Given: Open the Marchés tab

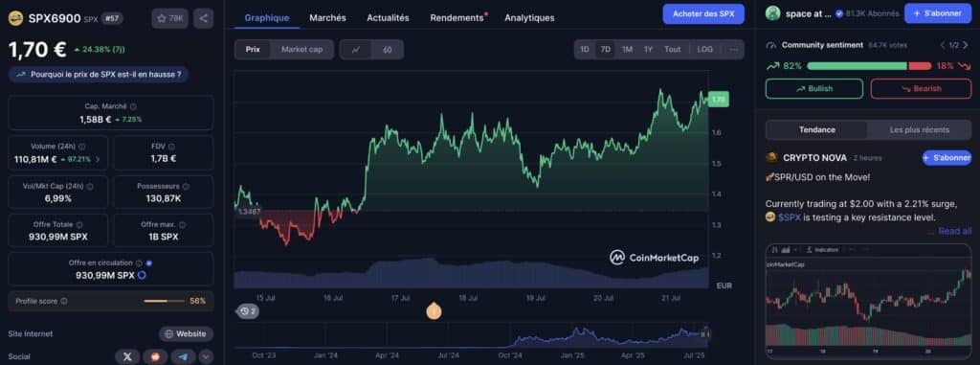Looking at the screenshot, I should tap(327, 17).
